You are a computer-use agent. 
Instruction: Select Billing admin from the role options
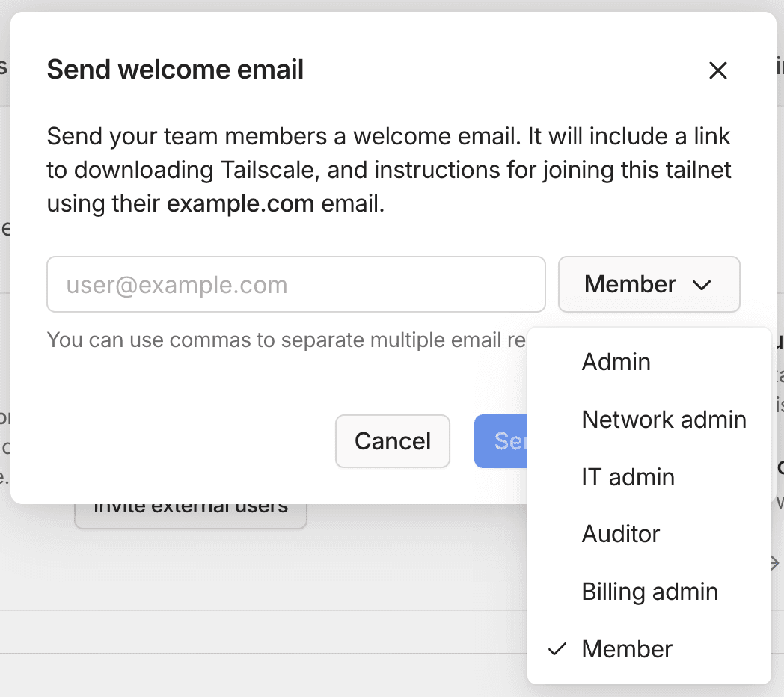click(x=649, y=591)
